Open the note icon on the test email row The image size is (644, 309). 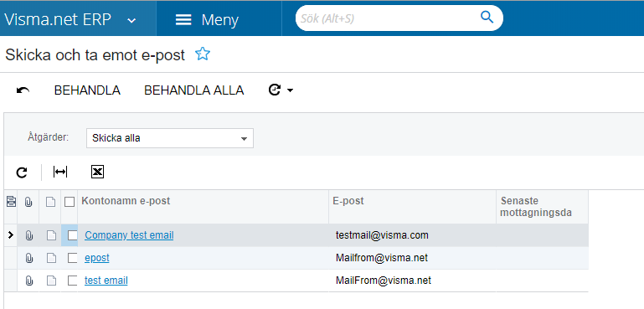click(50, 281)
